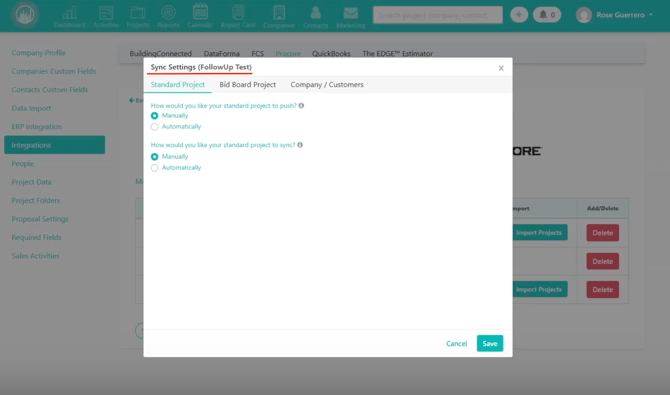670x395 pixels.
Task: Open Companies Custom Fields in sidebar
Action: [x=54, y=71]
